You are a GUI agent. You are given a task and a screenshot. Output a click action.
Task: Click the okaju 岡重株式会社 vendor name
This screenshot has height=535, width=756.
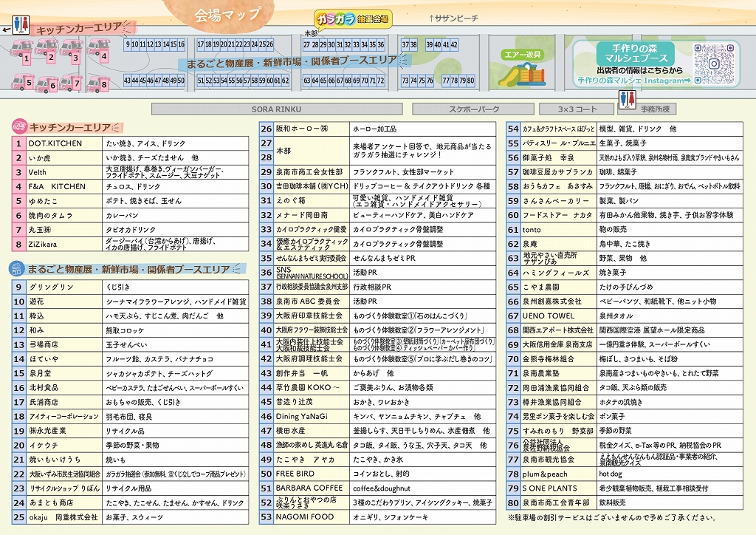pyautogui.click(x=63, y=517)
